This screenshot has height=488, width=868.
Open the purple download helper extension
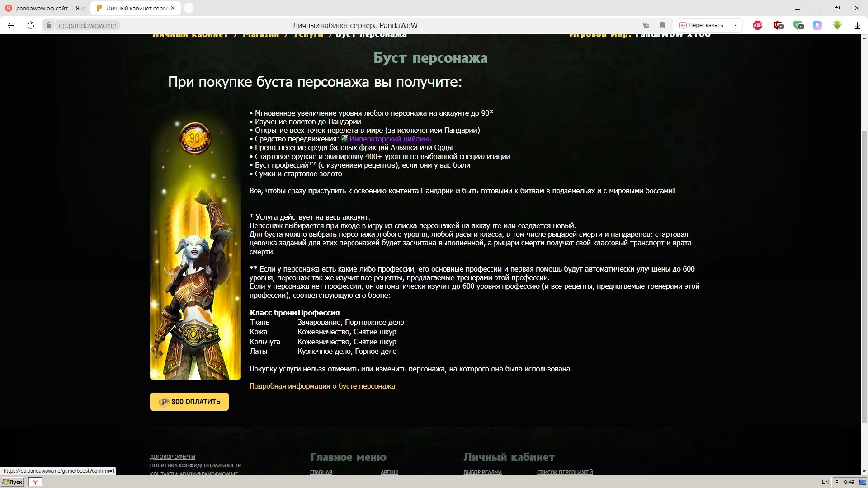pyautogui.click(x=817, y=25)
